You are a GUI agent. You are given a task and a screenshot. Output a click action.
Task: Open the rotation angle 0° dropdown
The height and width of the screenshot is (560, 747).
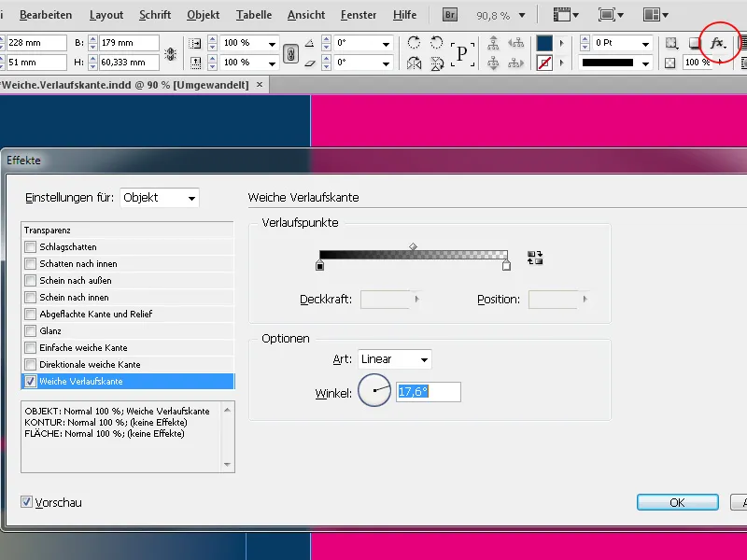tap(386, 44)
